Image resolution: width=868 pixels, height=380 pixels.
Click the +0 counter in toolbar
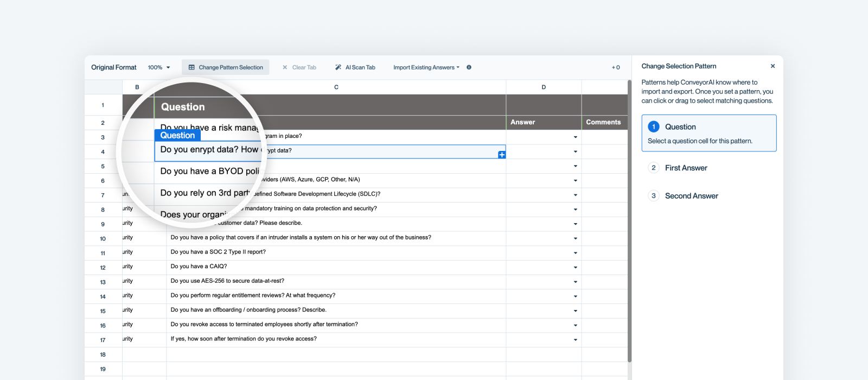pyautogui.click(x=616, y=67)
